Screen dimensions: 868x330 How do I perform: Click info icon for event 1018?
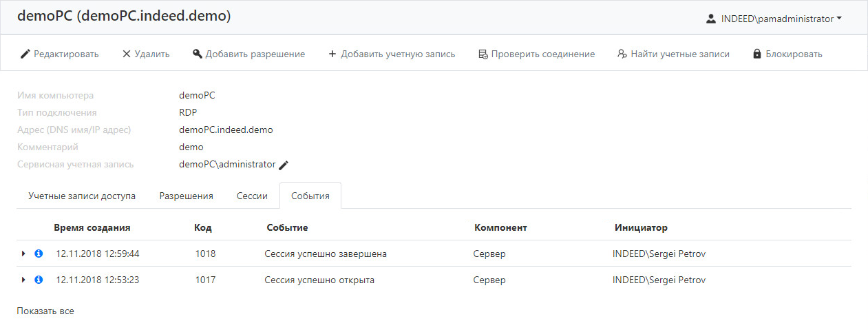(39, 254)
